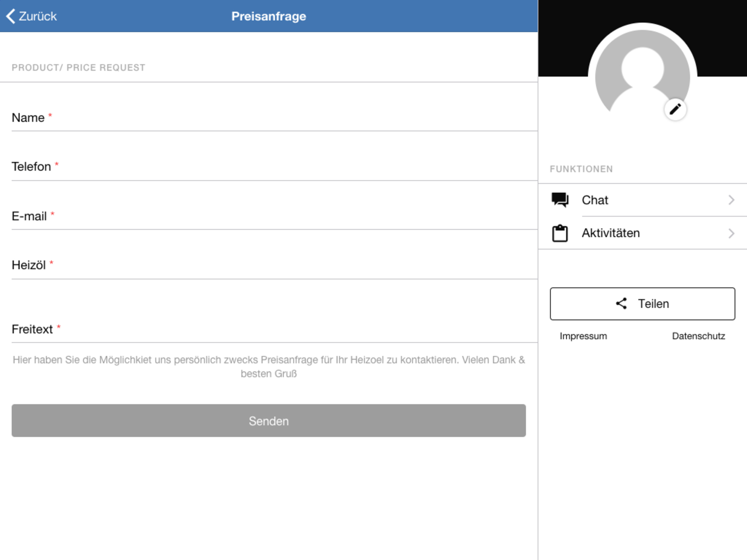The width and height of the screenshot is (747, 560).
Task: Focus the Freitext input field
Action: 275,329
